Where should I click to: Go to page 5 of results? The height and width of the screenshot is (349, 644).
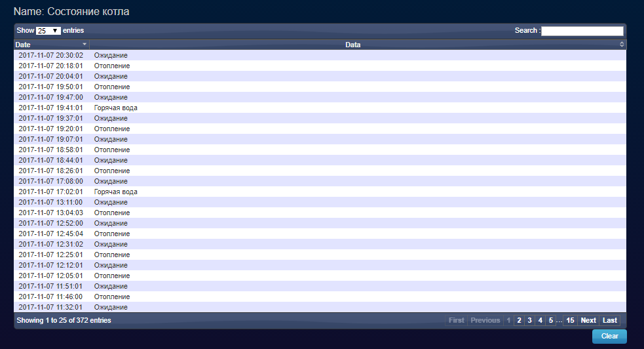tap(551, 320)
